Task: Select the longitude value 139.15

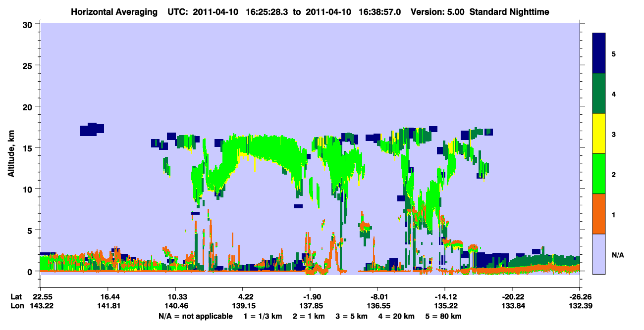Action: pos(243,306)
